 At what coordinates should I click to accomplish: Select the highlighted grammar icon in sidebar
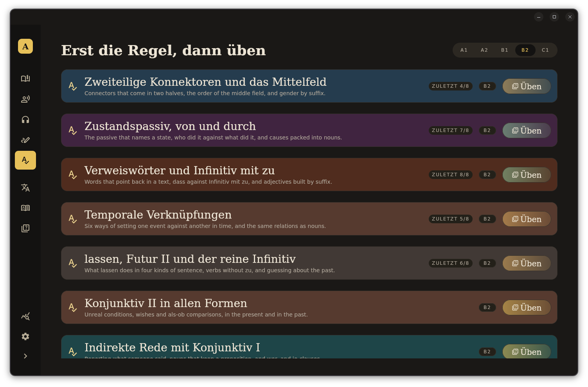point(25,160)
